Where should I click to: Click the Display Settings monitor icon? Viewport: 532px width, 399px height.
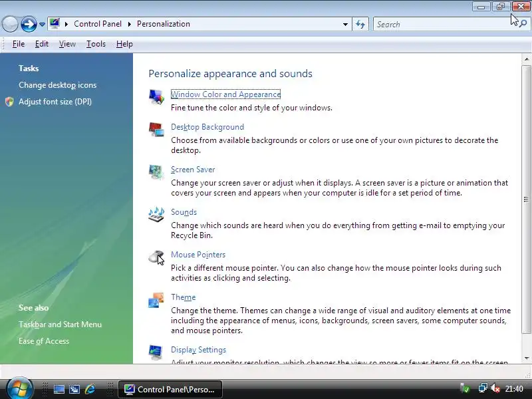tap(156, 352)
